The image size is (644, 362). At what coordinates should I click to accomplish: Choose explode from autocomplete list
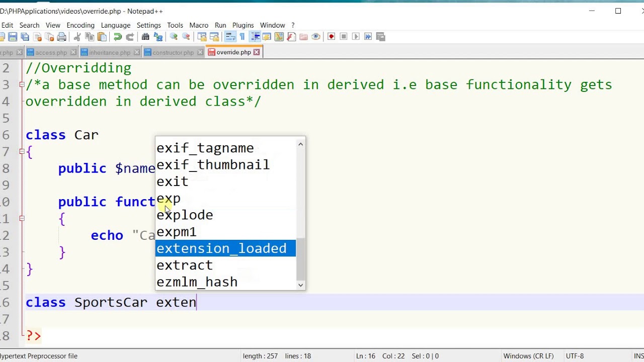(x=225, y=215)
